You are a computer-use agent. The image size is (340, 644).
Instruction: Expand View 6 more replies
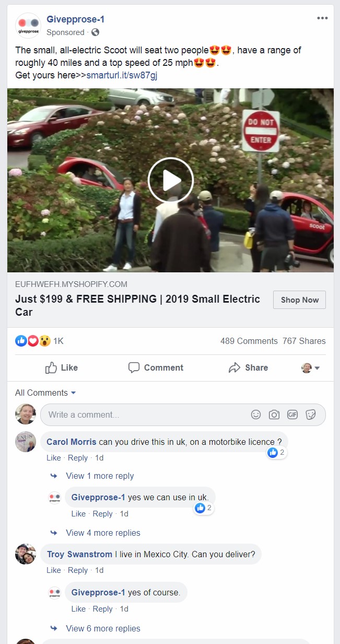coord(103,628)
